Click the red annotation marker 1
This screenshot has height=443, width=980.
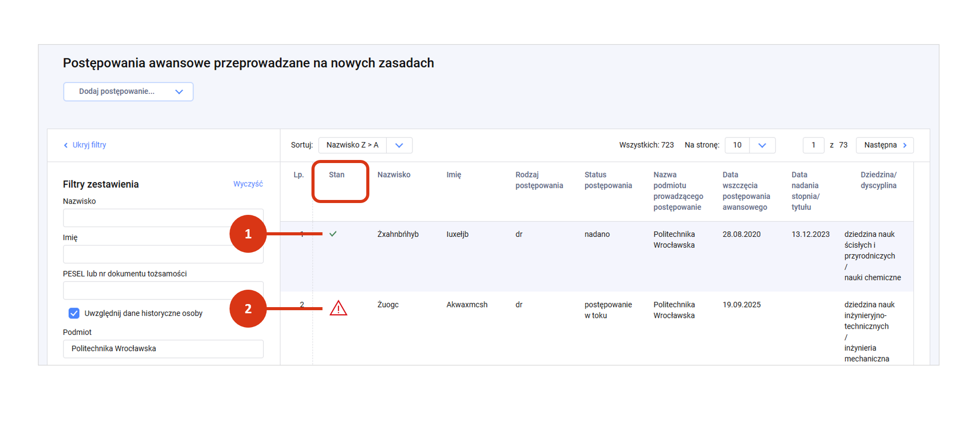point(248,234)
